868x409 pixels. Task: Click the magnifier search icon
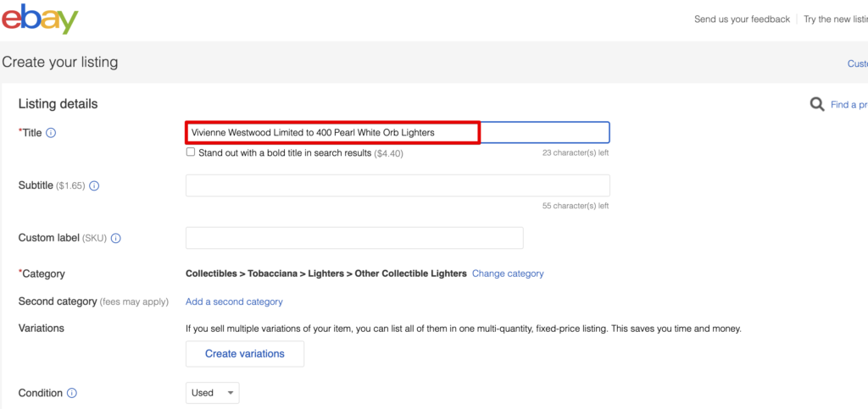[817, 104]
